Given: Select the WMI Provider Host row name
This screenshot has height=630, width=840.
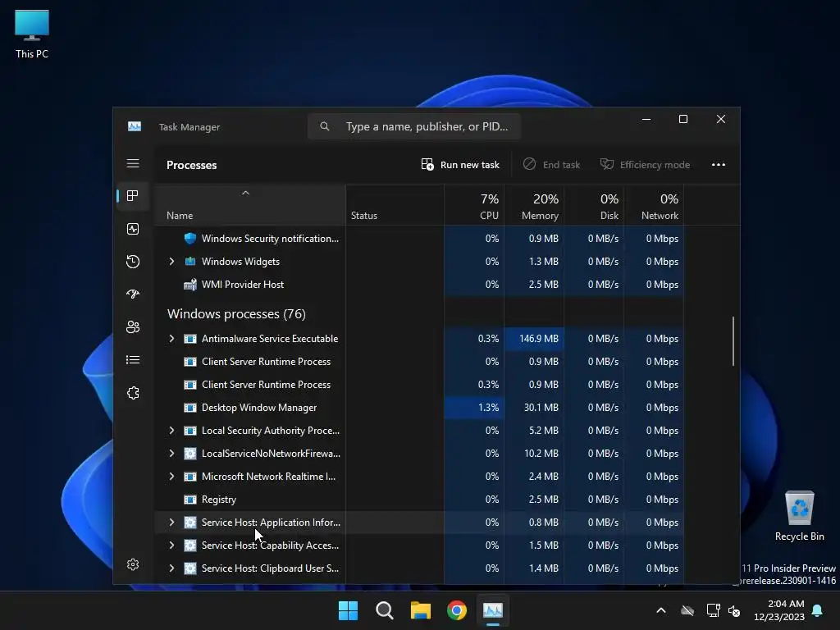Looking at the screenshot, I should tap(243, 285).
